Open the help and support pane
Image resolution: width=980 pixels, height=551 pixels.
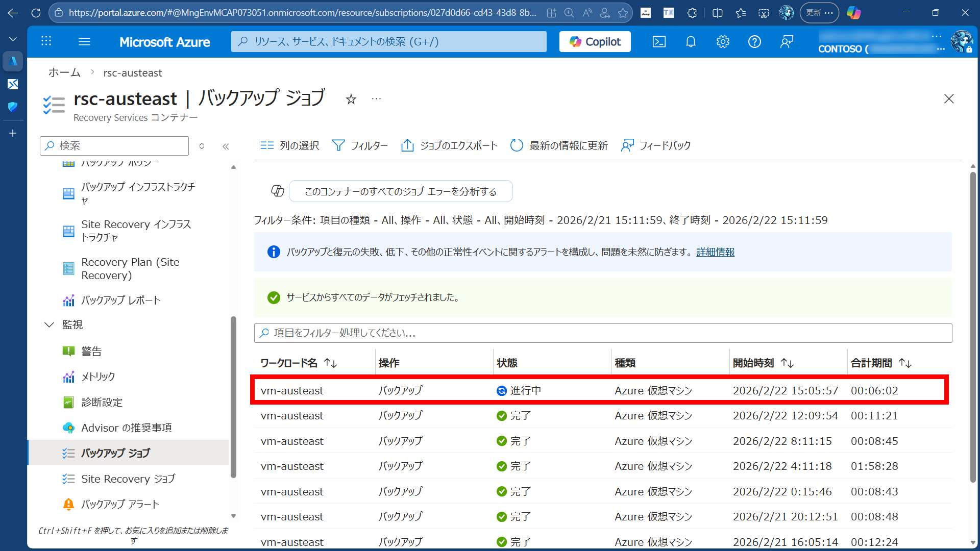tap(755, 41)
